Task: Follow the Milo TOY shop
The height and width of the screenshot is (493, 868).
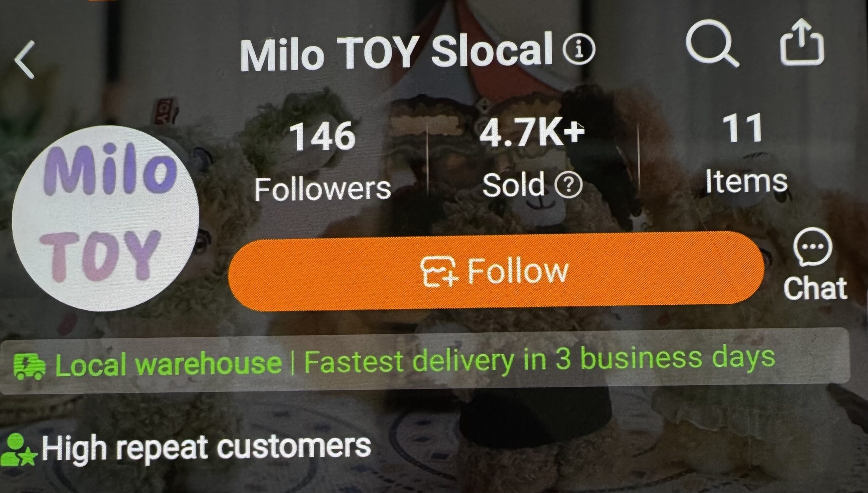Action: coord(496,271)
